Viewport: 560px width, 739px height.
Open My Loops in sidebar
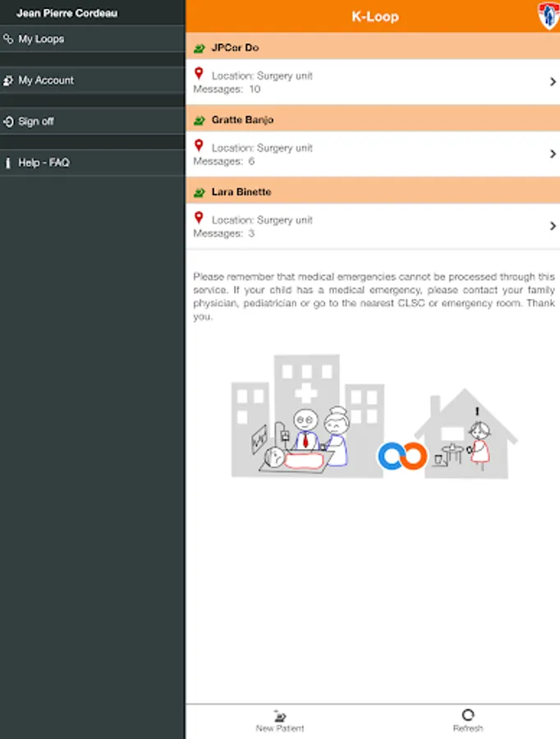[x=93, y=39]
